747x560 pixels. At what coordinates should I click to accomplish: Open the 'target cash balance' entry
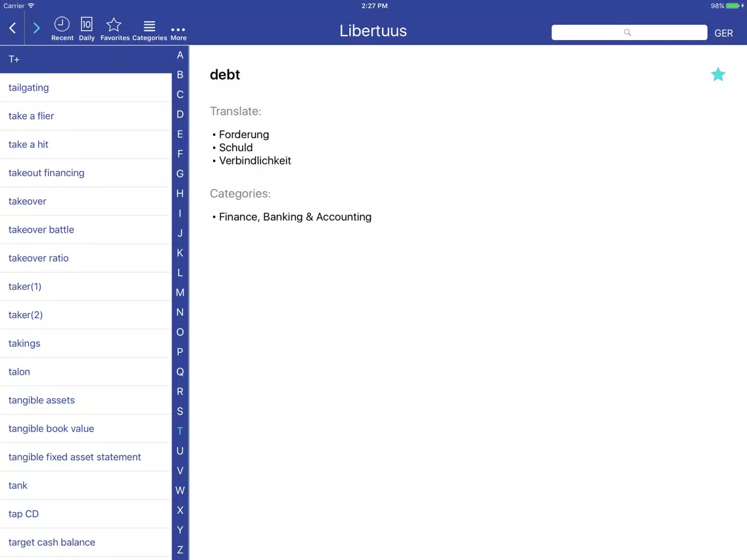click(x=85, y=542)
